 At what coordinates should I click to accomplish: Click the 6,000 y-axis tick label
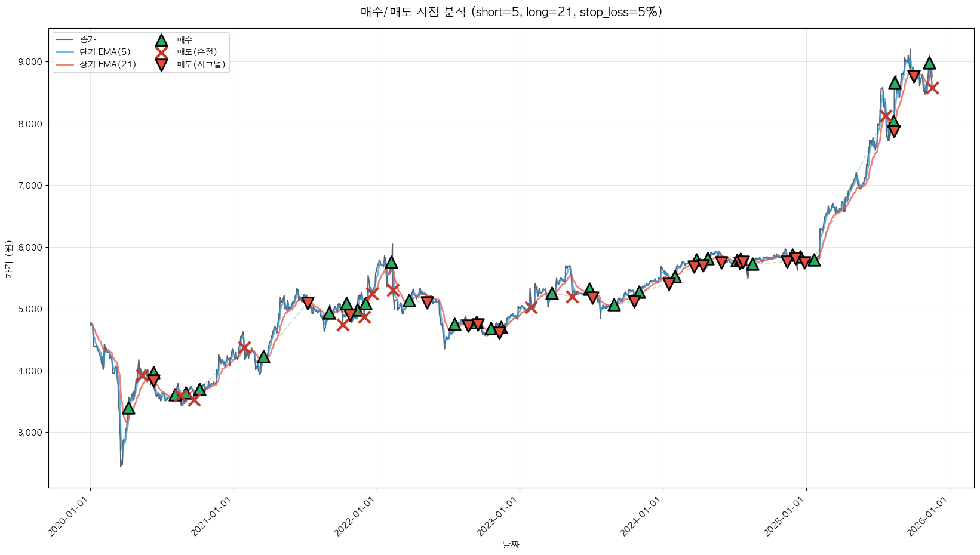pos(30,247)
